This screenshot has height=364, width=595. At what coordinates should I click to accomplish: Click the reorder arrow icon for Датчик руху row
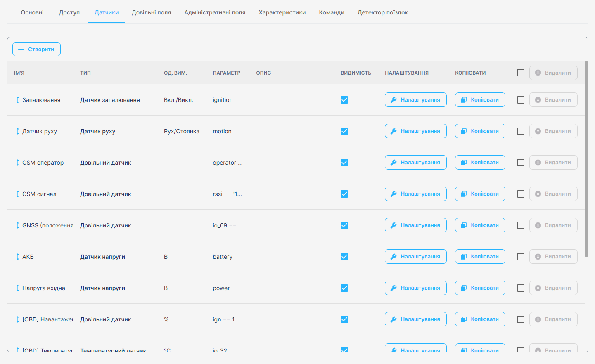coord(17,131)
